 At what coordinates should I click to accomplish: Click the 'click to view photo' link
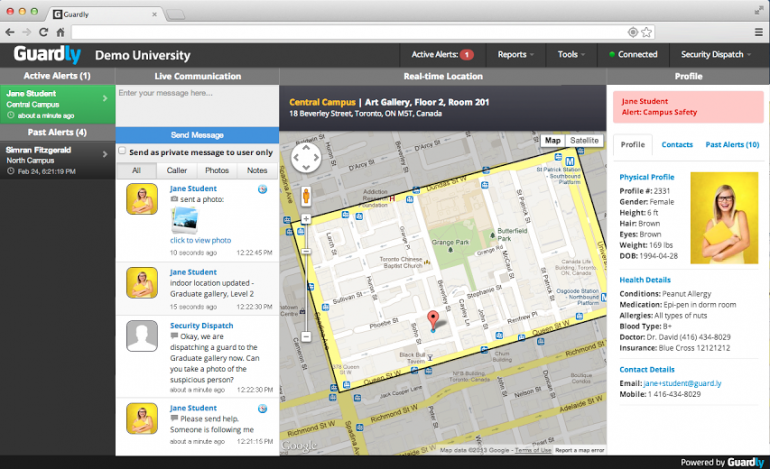point(200,240)
